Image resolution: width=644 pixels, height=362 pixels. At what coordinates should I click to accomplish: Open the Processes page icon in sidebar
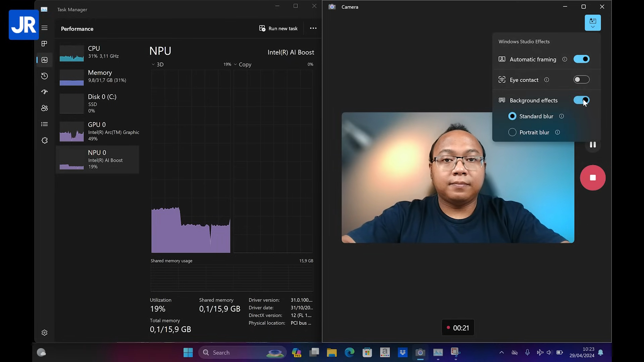pyautogui.click(x=44, y=44)
